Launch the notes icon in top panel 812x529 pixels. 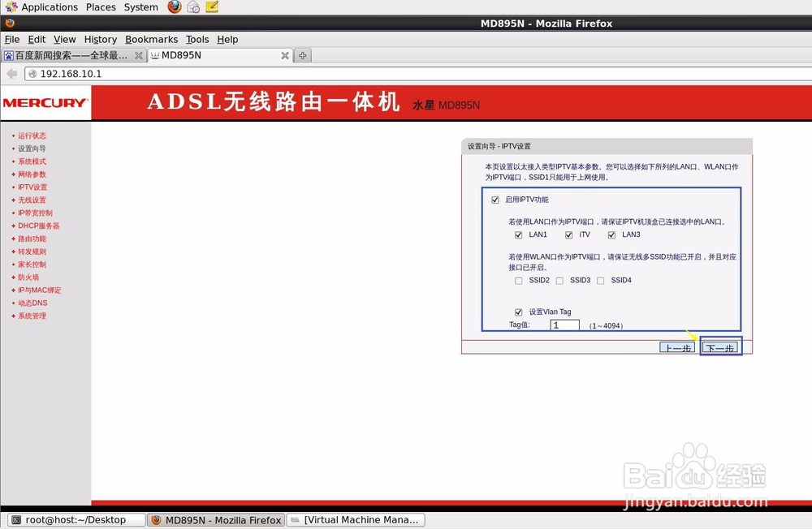212,6
